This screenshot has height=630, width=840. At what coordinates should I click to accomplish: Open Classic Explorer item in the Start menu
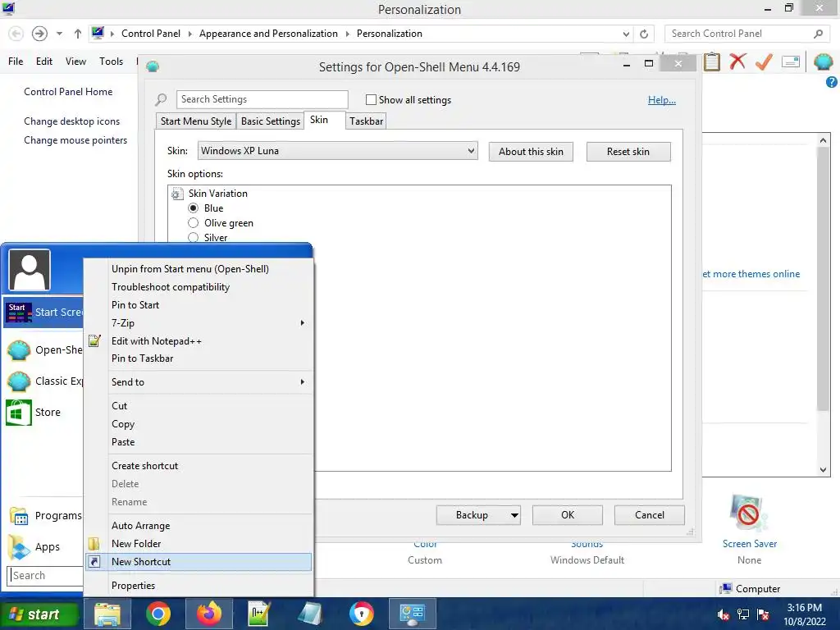click(x=44, y=381)
